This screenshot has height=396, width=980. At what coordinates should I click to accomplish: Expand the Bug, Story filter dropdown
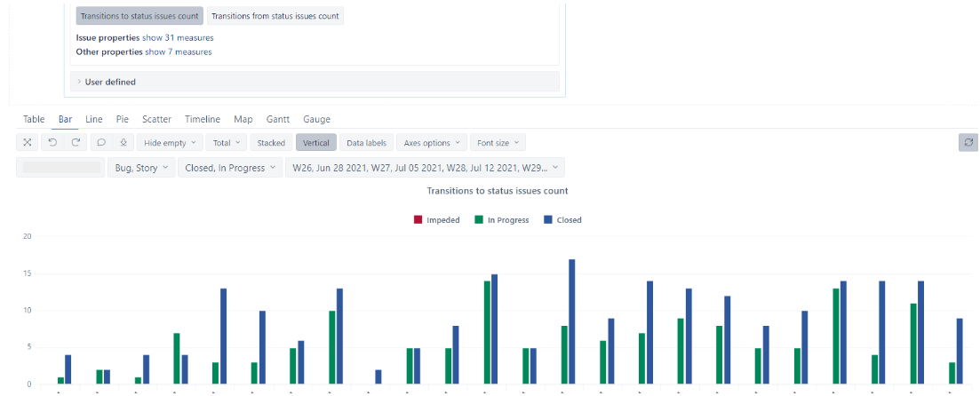coord(141,168)
